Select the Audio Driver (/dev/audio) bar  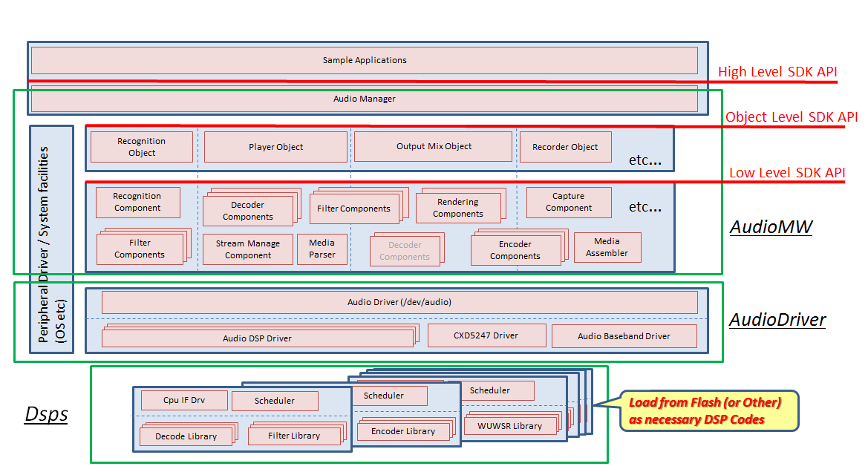point(399,302)
